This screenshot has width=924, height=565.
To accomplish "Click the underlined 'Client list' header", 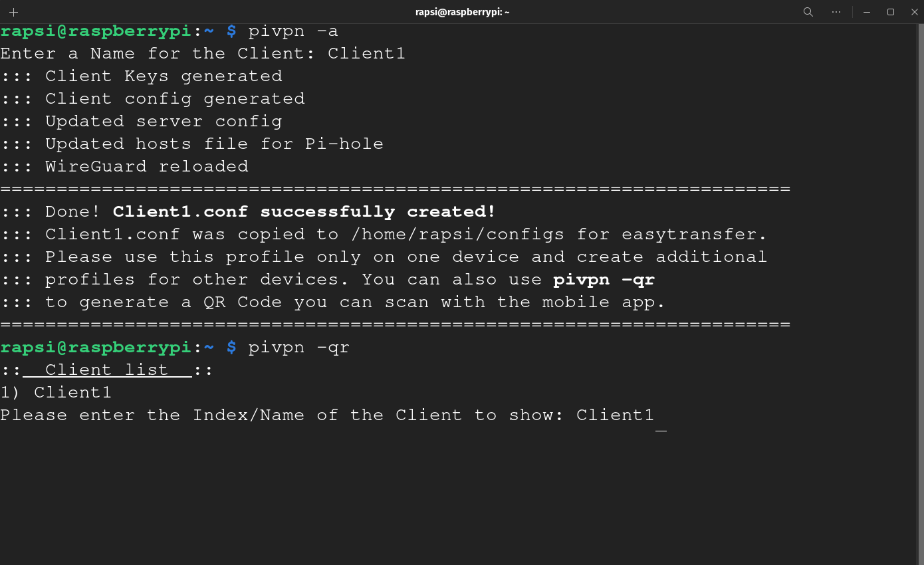I will pyautogui.click(x=107, y=370).
